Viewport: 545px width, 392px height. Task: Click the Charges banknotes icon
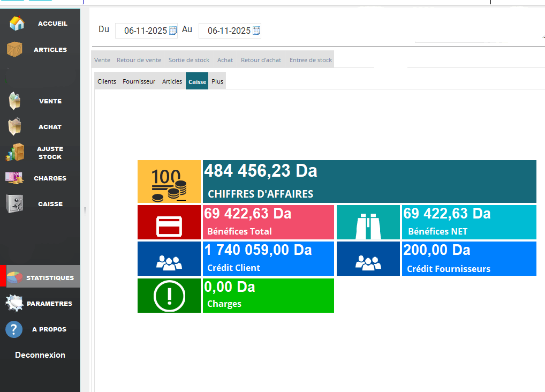pyautogui.click(x=14, y=178)
